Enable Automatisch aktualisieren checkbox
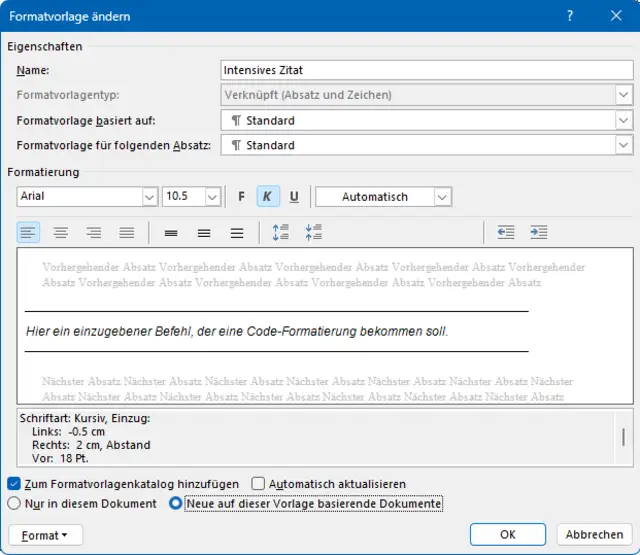This screenshot has width=640, height=555. (x=258, y=484)
